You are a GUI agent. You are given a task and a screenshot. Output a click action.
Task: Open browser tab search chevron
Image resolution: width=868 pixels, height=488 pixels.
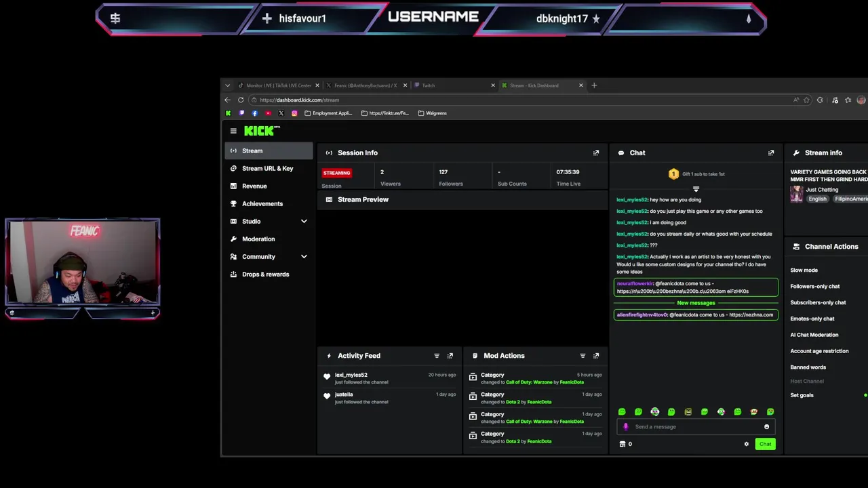click(227, 85)
